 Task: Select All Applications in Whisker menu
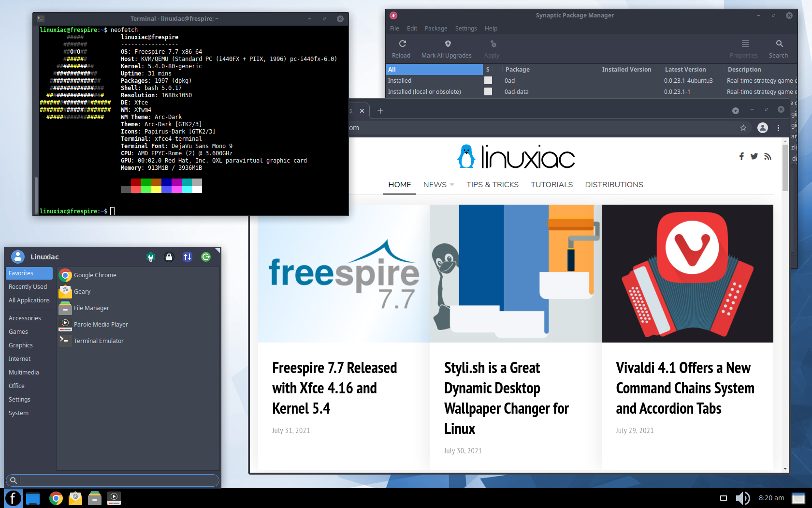(x=29, y=300)
